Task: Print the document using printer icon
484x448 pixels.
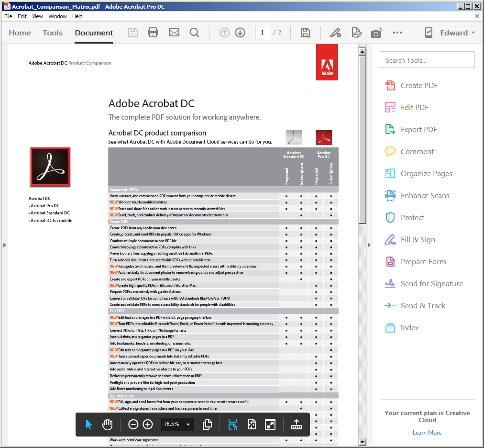Action: click(x=153, y=33)
